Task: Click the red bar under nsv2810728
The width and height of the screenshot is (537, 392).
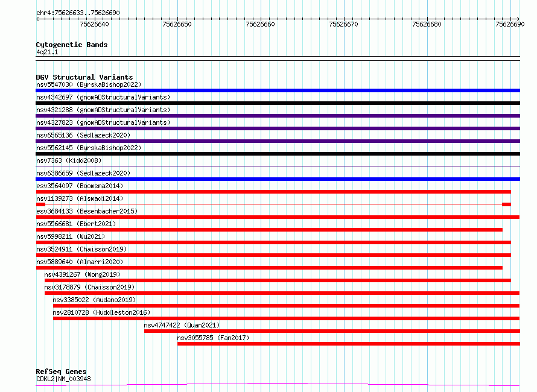Action: point(287,318)
